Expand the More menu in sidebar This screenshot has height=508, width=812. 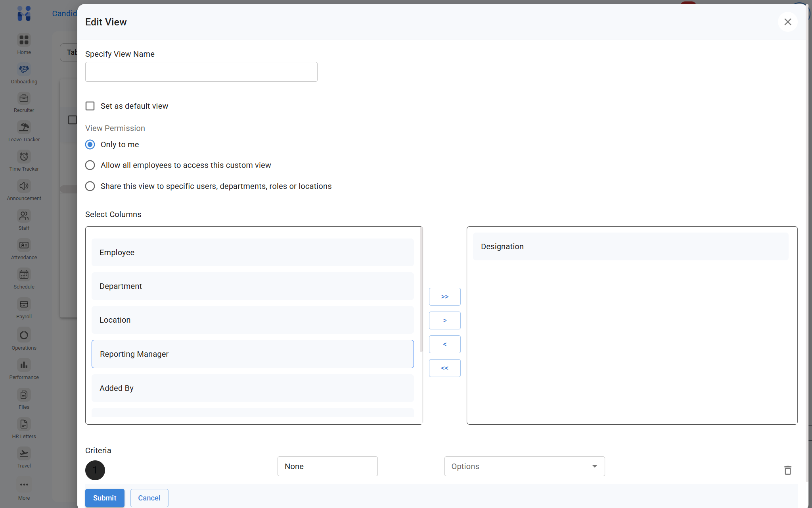pos(24,485)
